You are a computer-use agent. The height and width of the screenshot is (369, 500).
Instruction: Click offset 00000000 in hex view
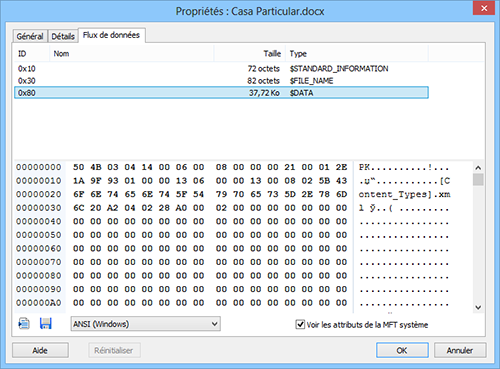click(x=39, y=167)
